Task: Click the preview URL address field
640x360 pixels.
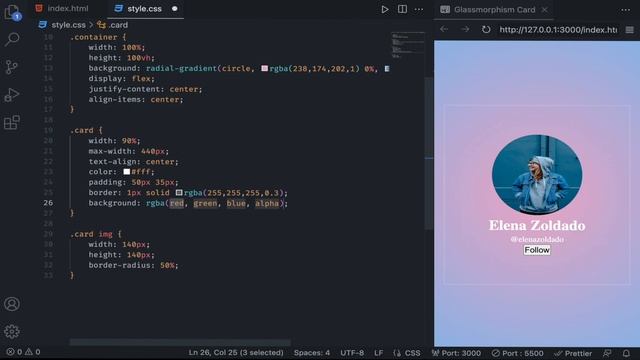Action: (x=558, y=29)
